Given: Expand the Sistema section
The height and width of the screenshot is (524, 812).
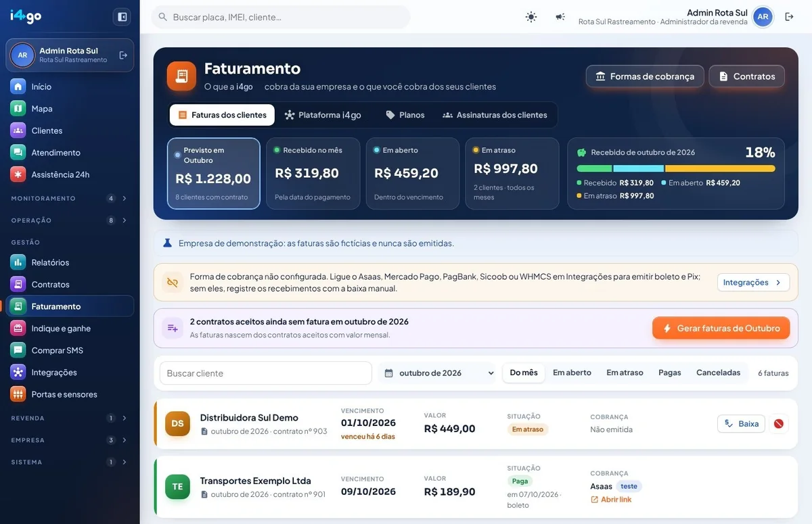Looking at the screenshot, I should (x=70, y=462).
